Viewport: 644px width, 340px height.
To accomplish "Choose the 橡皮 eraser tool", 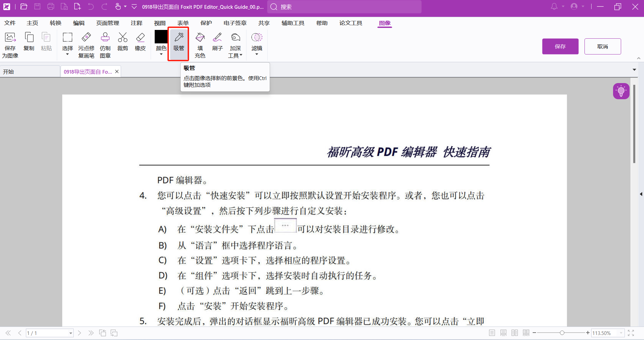I will [140, 42].
